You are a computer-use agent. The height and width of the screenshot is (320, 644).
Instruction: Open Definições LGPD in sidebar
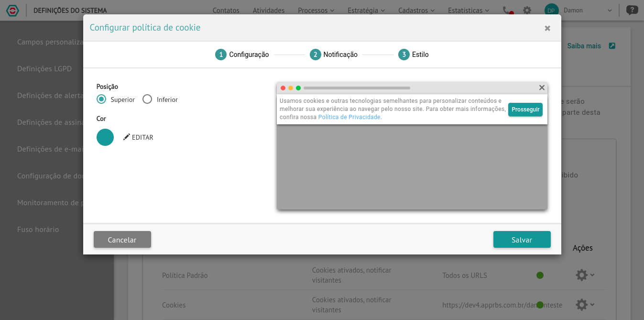(x=44, y=69)
